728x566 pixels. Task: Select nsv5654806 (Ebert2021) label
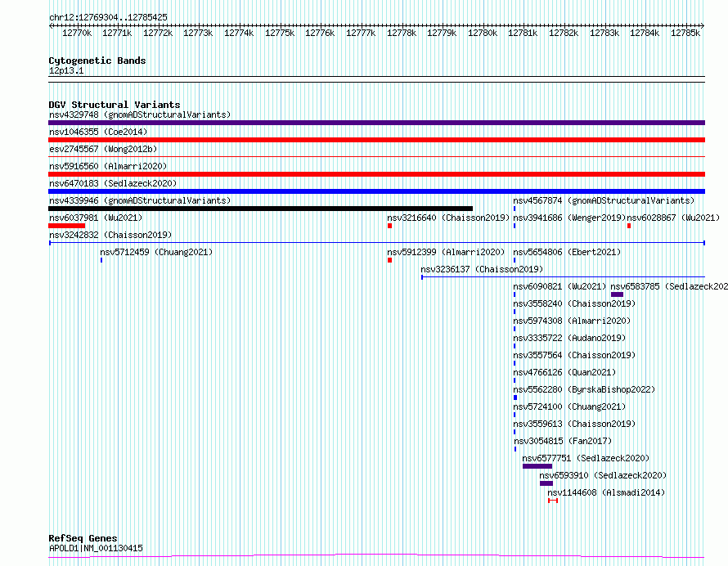click(x=567, y=252)
